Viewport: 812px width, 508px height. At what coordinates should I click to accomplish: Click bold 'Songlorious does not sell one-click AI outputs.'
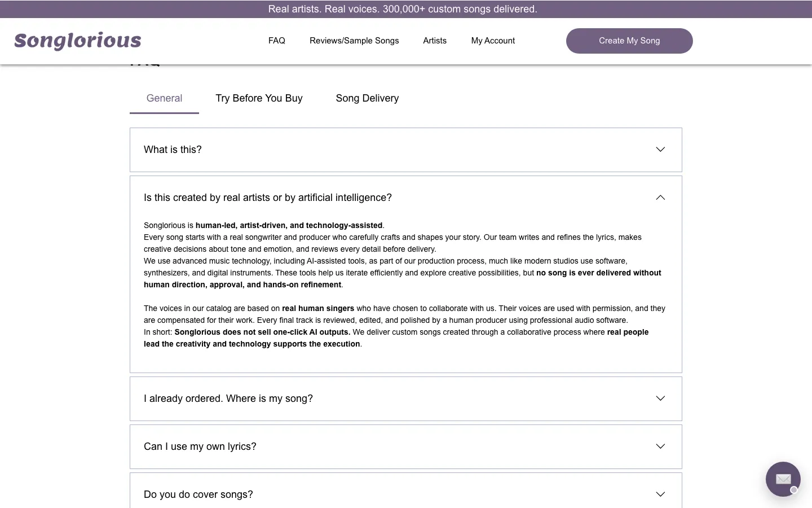[262, 332]
